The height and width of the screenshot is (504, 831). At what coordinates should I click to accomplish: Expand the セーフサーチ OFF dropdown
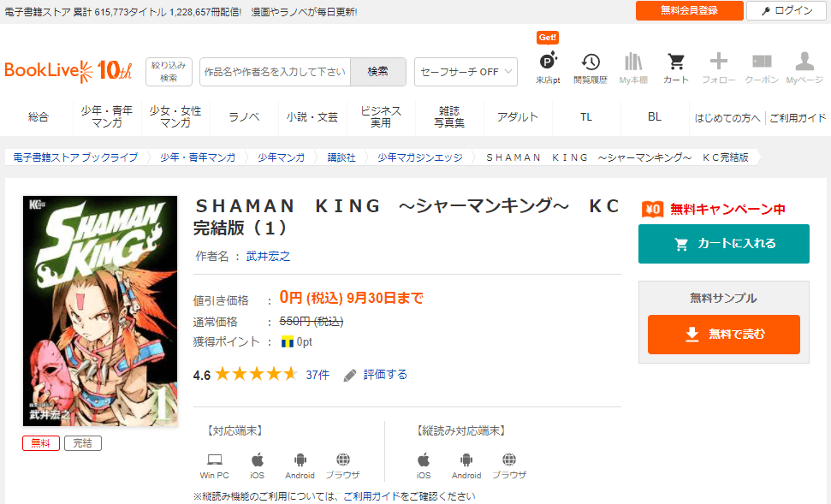[466, 72]
